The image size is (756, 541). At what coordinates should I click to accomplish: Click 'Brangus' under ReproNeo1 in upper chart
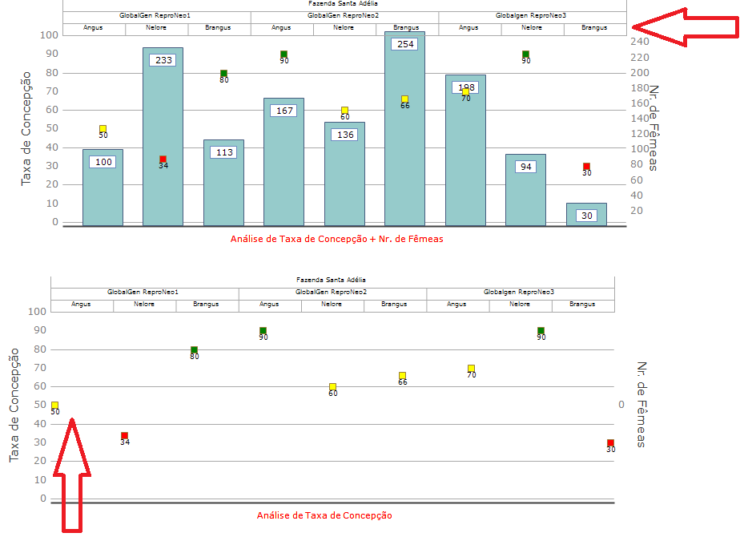tap(218, 27)
